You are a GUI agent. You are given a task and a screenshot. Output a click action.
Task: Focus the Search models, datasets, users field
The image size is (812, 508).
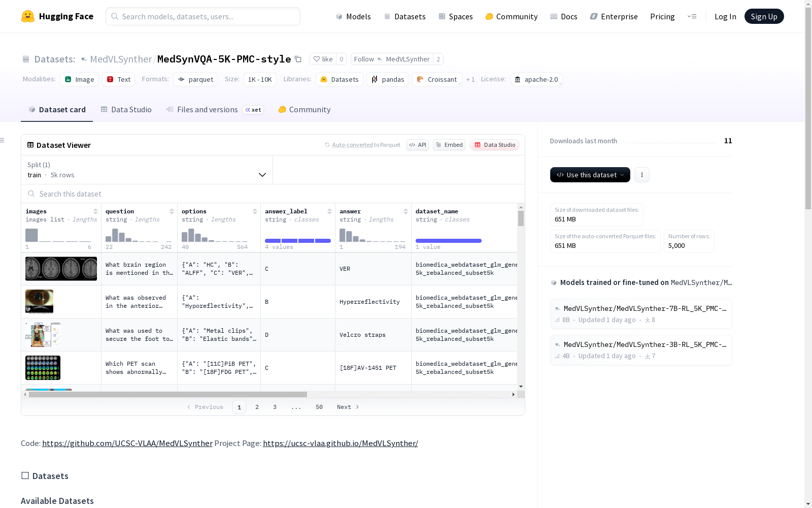pos(203,16)
